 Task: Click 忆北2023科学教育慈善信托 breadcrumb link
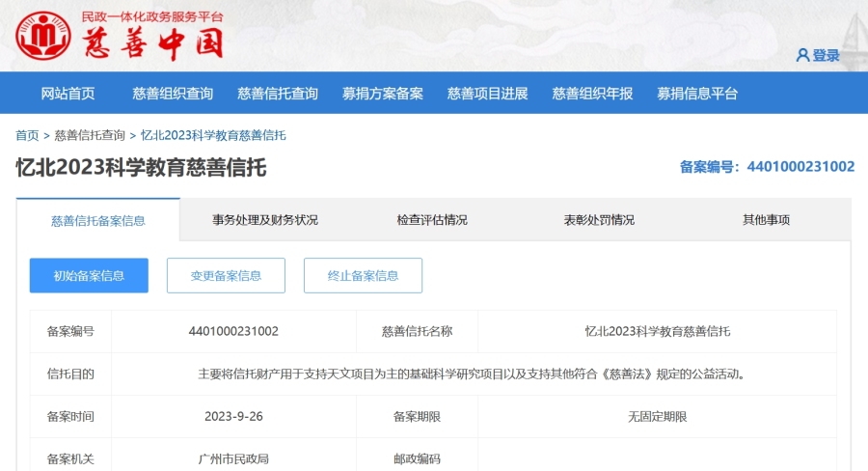pyautogui.click(x=213, y=135)
